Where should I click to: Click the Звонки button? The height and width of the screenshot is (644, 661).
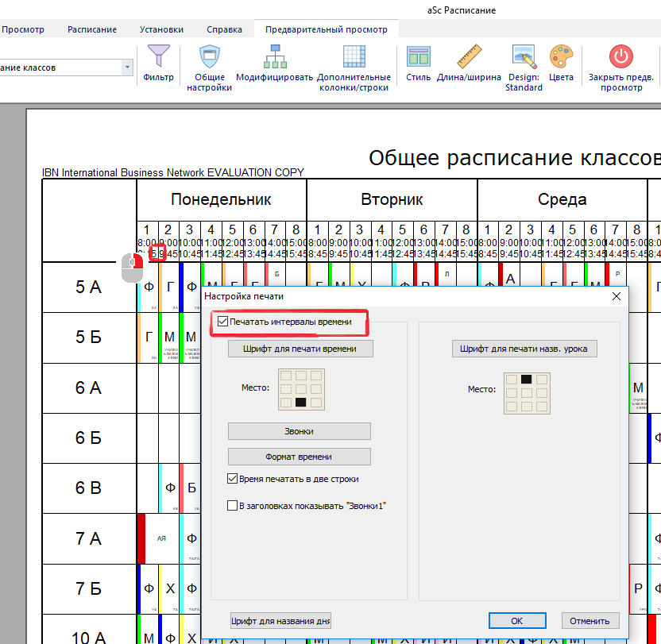299,431
